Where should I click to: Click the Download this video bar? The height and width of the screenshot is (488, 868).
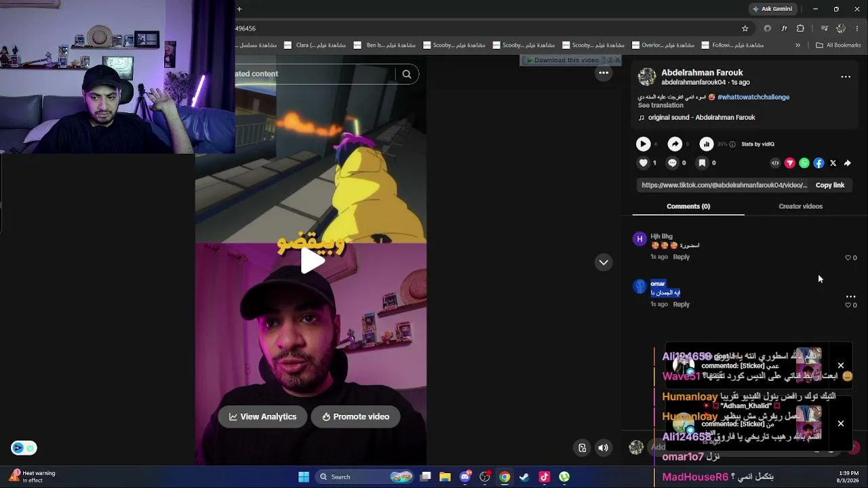tap(563, 60)
